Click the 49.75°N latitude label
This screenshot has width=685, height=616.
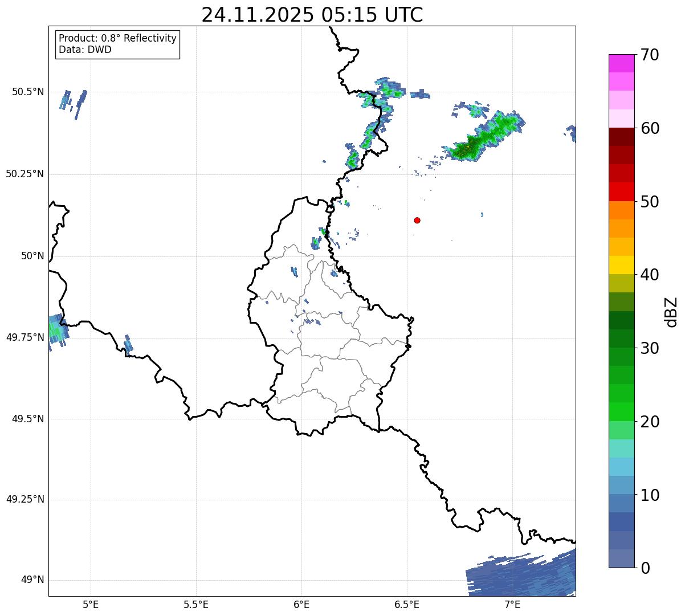[x=25, y=337]
